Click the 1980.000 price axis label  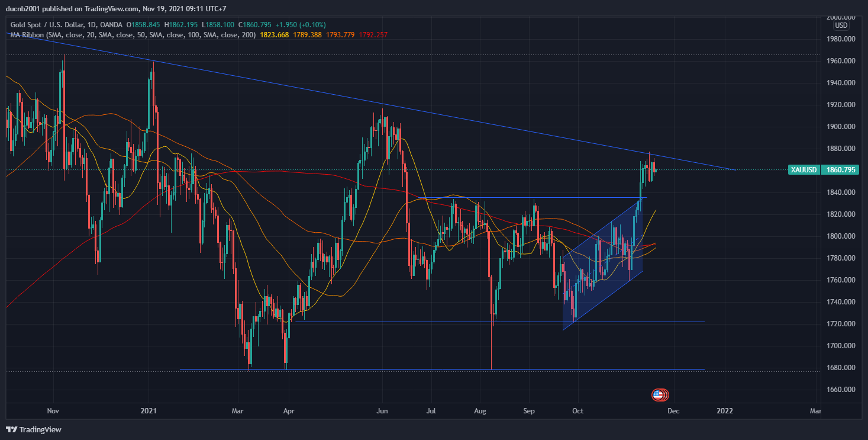[840, 39]
